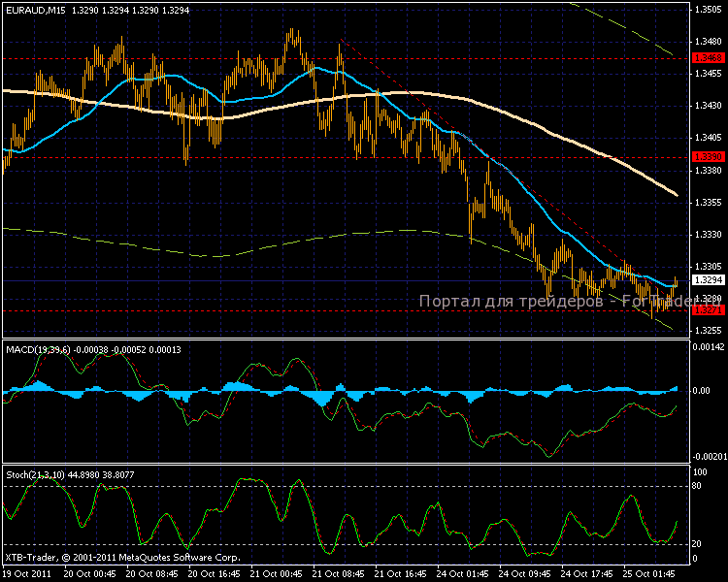This screenshot has width=728, height=582.
Task: Click the red 1.3271 price level tag
Action: coord(707,309)
